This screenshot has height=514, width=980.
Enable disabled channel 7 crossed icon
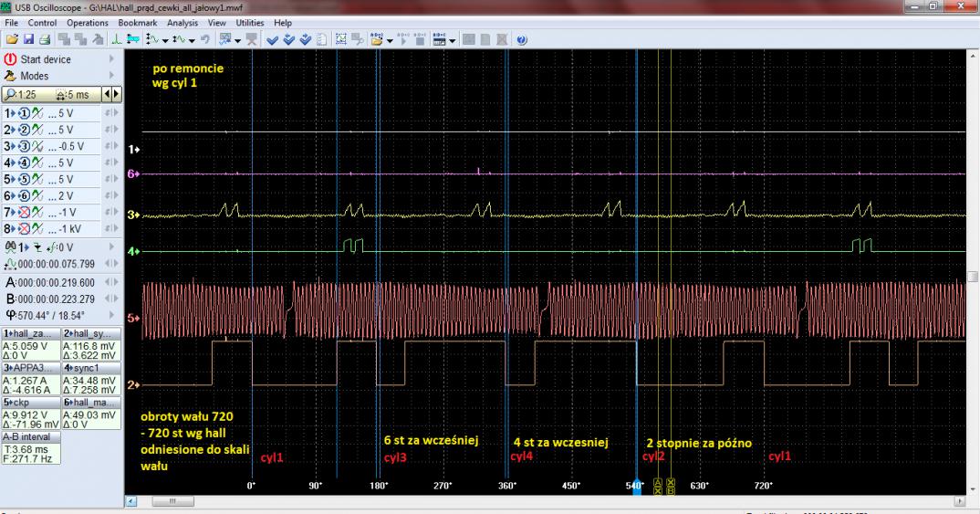26,212
